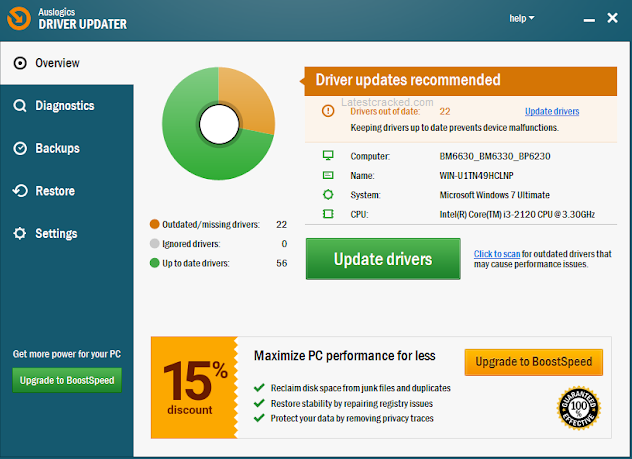This screenshot has width=632, height=459.
Task: Click the gray ignored drivers legend dot
Action: [154, 243]
